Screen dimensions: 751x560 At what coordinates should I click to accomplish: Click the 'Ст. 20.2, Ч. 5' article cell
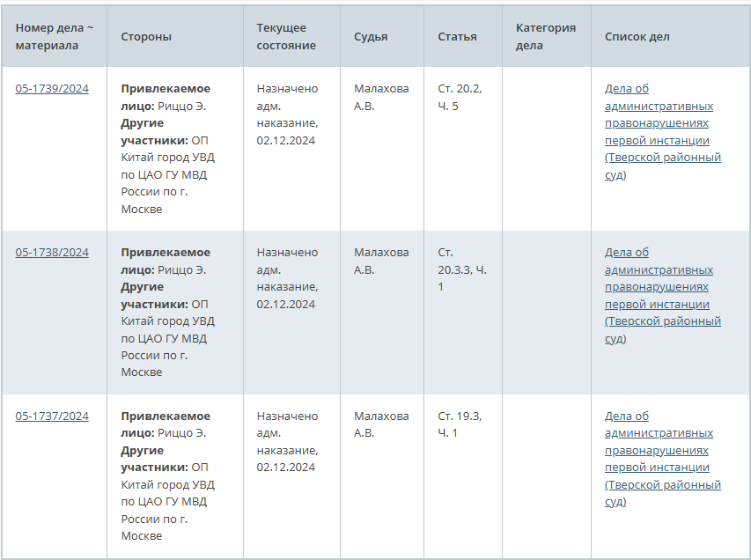tap(460, 98)
